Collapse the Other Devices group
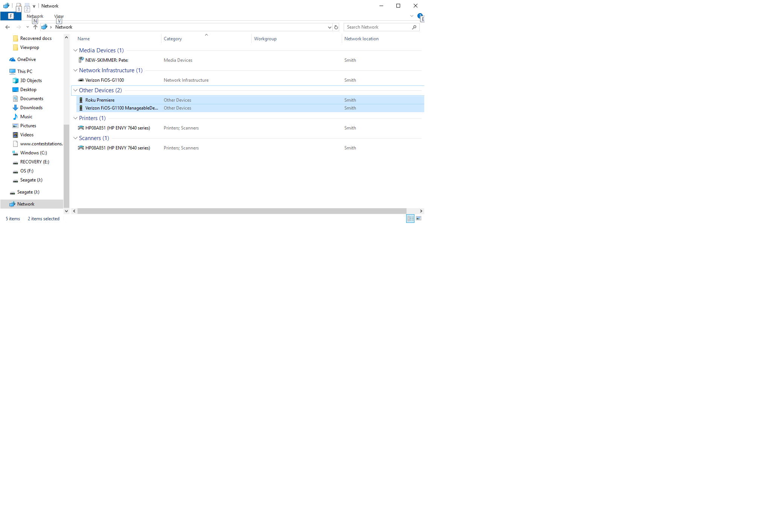This screenshot has width=760, height=532. [x=75, y=90]
